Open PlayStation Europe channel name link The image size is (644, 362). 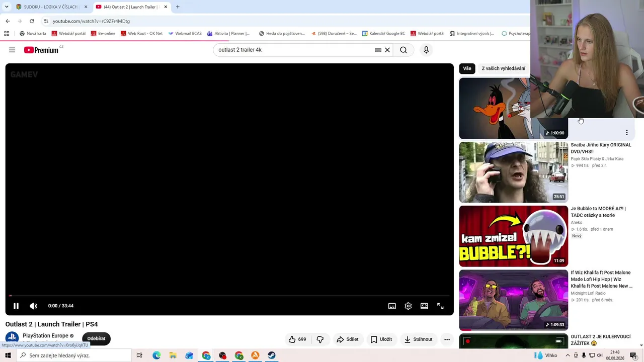(x=45, y=336)
